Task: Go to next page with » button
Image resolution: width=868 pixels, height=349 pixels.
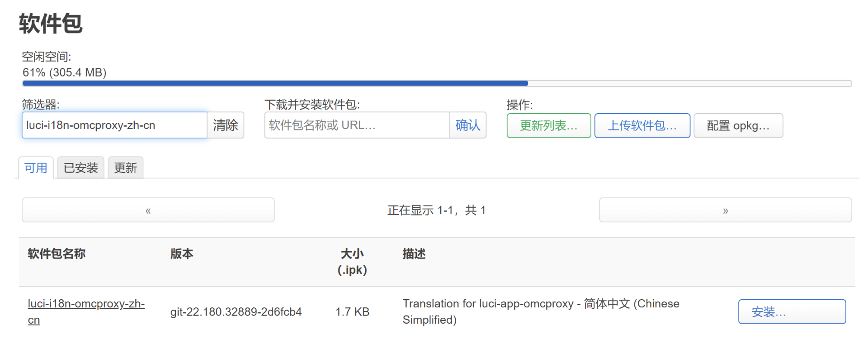Action: tap(725, 210)
